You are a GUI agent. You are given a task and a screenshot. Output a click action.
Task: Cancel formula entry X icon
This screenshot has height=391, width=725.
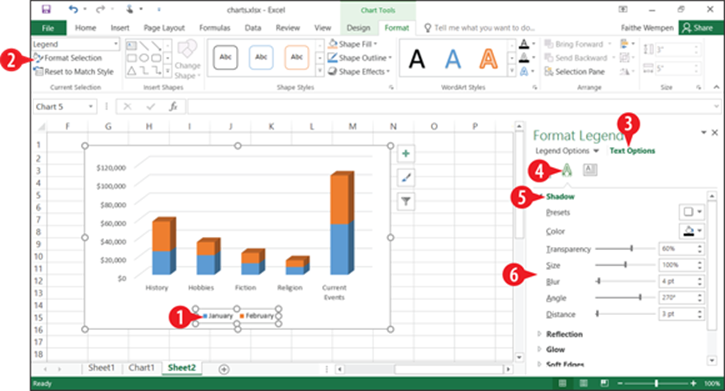[x=127, y=107]
